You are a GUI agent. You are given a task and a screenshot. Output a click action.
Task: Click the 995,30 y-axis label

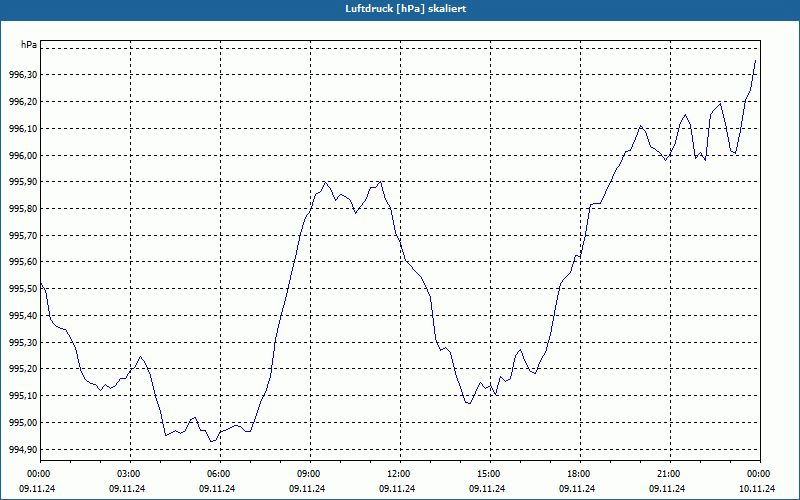click(x=23, y=343)
